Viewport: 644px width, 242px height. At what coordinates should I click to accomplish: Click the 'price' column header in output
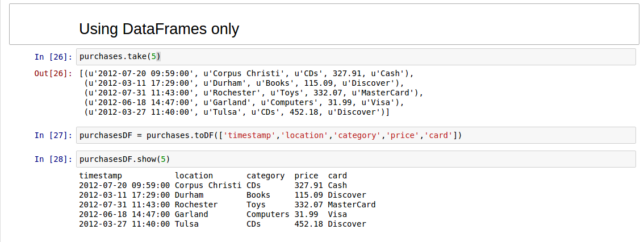coord(307,176)
